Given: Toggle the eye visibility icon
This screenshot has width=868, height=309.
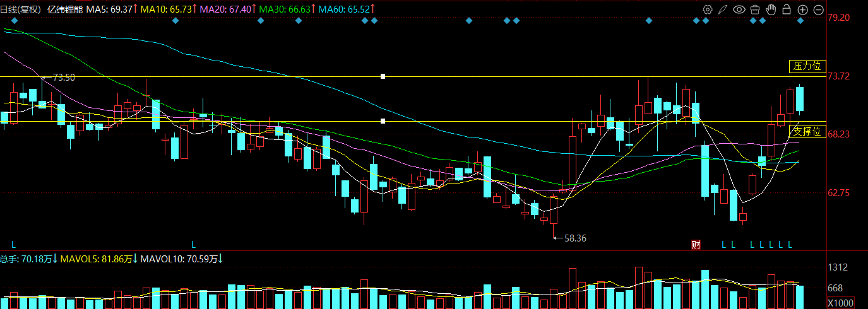Looking at the screenshot, I should pyautogui.click(x=739, y=9).
